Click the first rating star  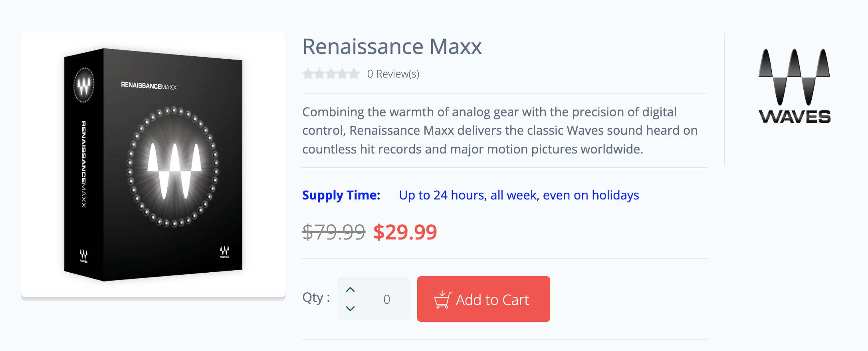(x=308, y=74)
